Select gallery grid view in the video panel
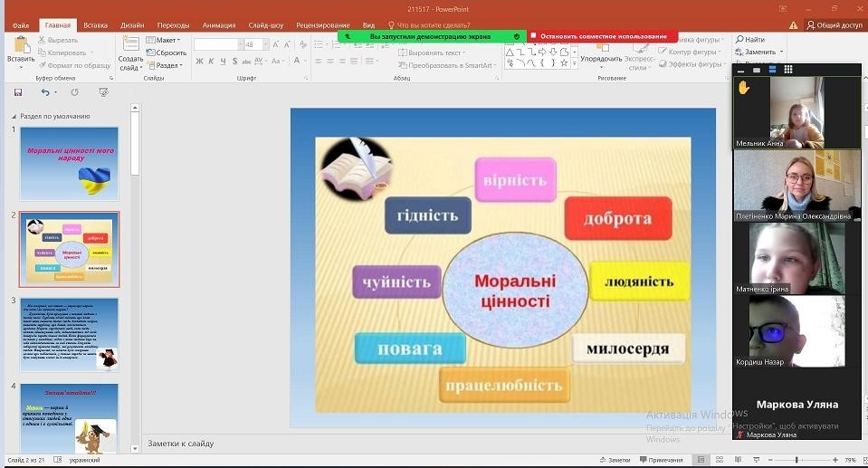This screenshot has height=468, width=868. click(788, 69)
